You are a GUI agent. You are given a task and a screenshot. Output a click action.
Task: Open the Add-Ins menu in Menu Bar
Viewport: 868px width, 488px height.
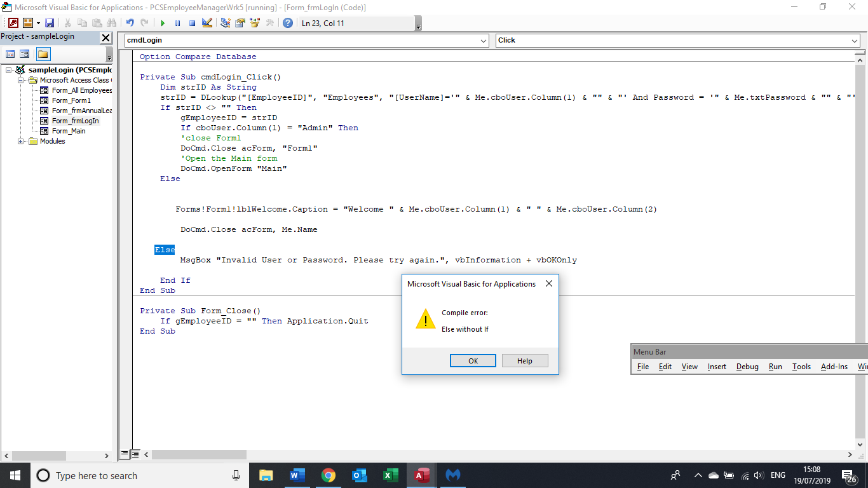click(834, 367)
